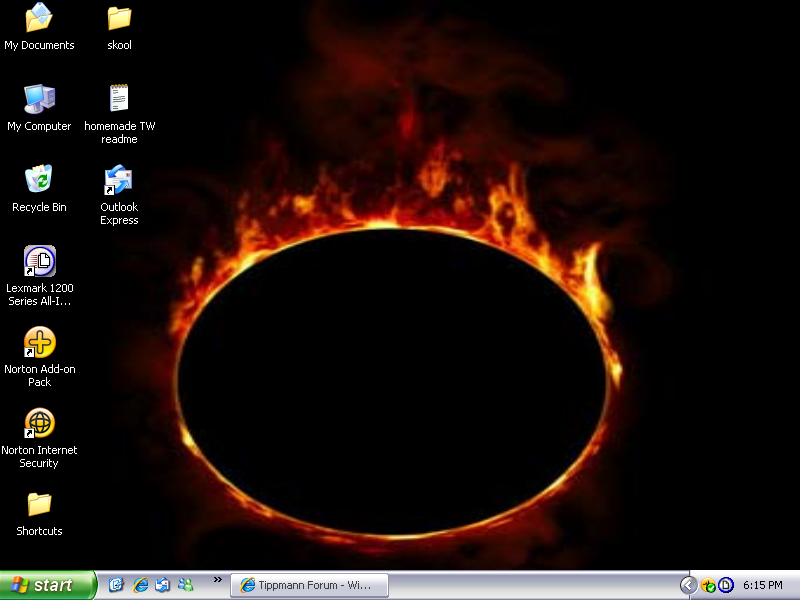Click the first Quick Launch icon
Image resolution: width=800 pixels, height=600 pixels.
[x=116, y=585]
